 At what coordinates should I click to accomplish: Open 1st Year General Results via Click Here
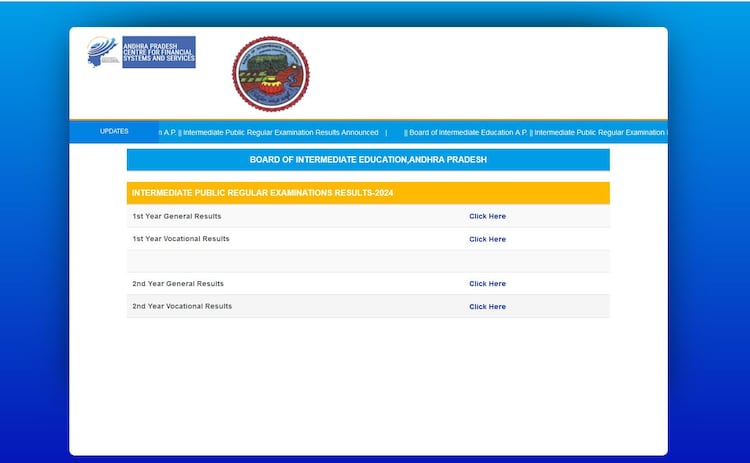(487, 216)
